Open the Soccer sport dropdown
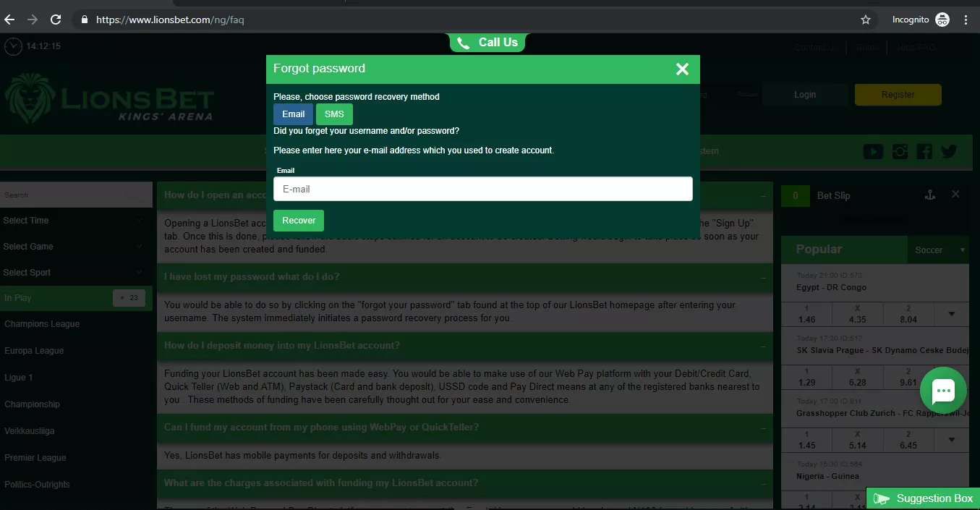Viewport: 980px width, 510px height. tap(937, 250)
